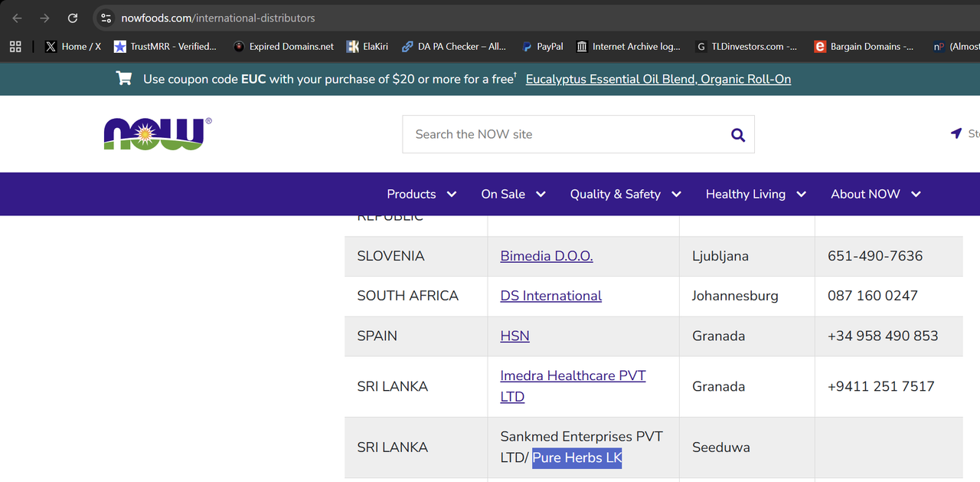The image size is (980, 482).
Task: Open Bargain Domains bookmark
Action: coord(864,47)
